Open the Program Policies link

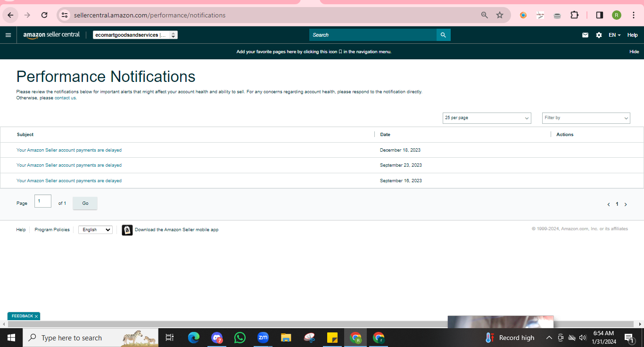pyautogui.click(x=52, y=230)
